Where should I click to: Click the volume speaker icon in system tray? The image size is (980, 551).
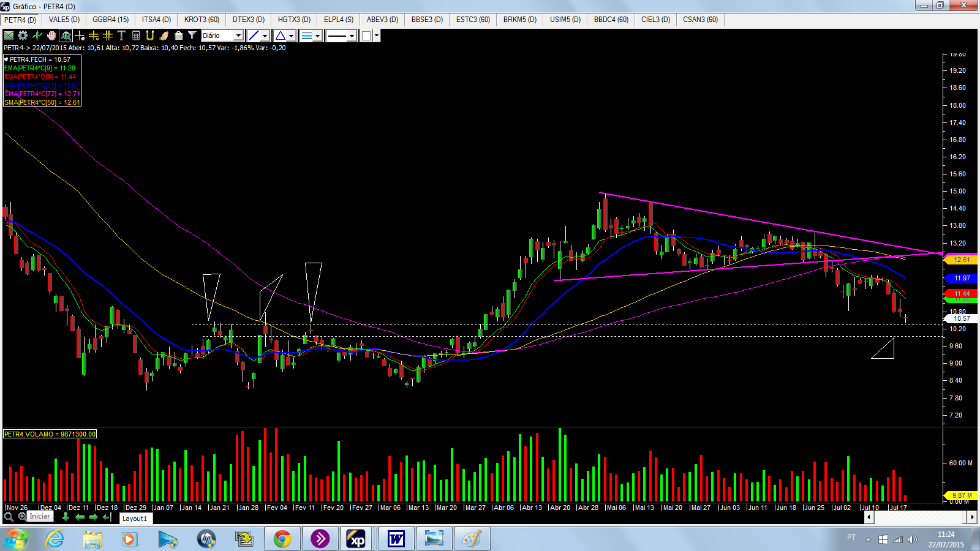(913, 539)
